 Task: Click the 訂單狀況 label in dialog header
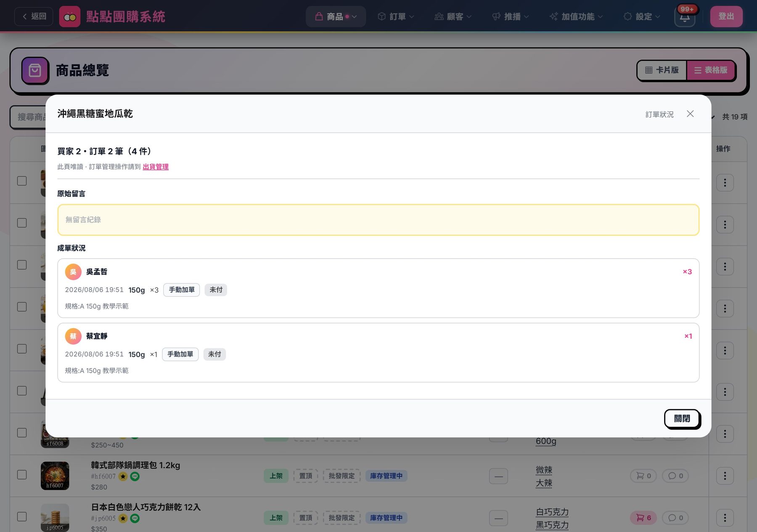click(659, 114)
